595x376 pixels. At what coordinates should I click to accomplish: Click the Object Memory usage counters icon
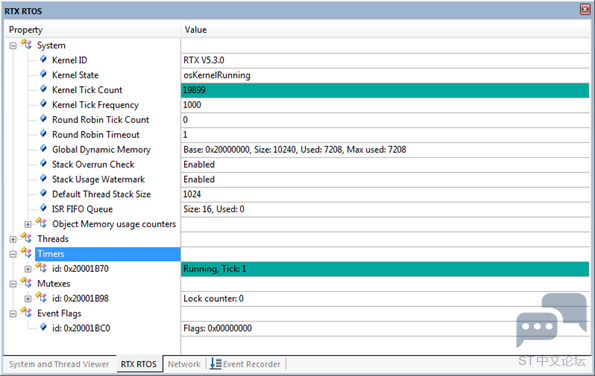click(x=41, y=223)
